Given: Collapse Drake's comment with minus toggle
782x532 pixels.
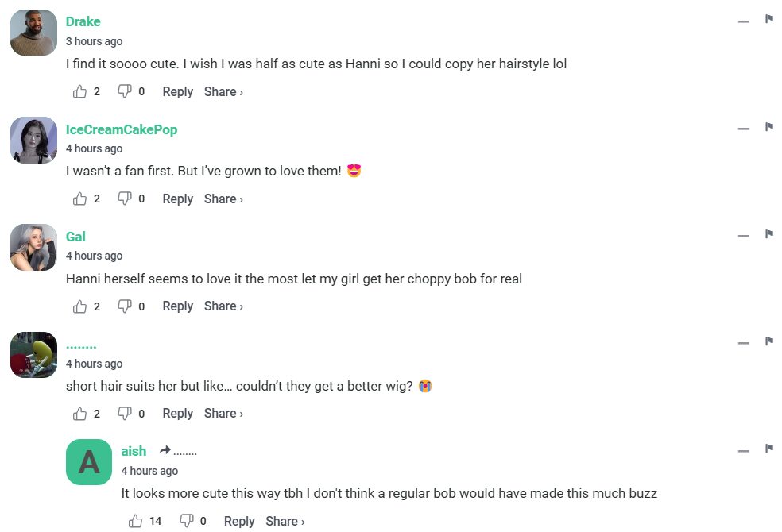Looking at the screenshot, I should coord(744,21).
